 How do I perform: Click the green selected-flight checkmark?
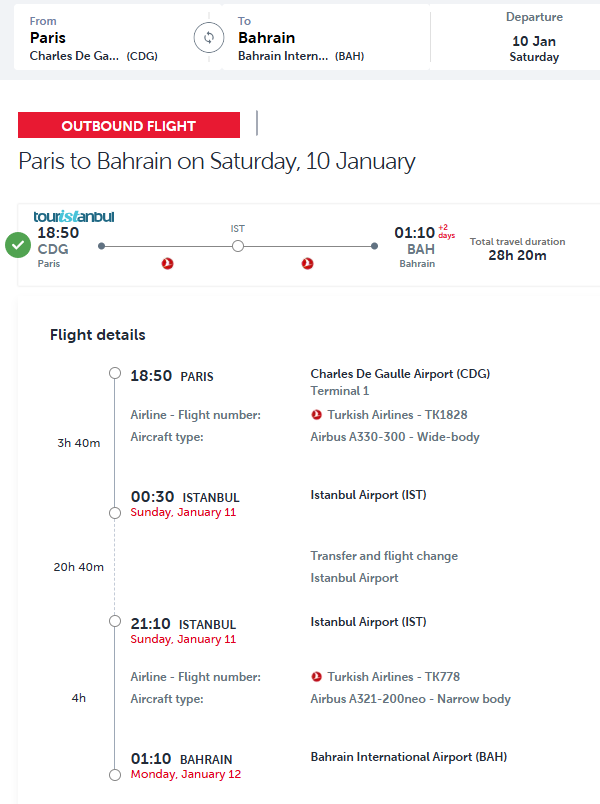(18, 245)
